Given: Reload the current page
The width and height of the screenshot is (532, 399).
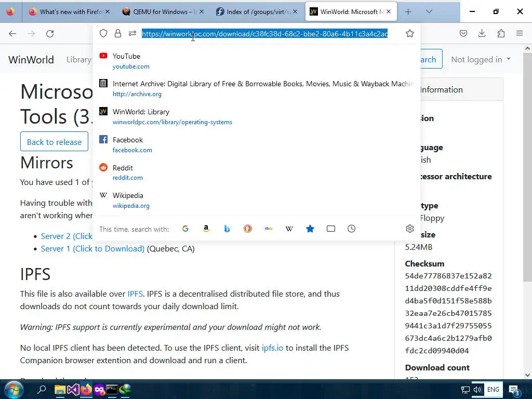Looking at the screenshot, I should (x=50, y=34).
